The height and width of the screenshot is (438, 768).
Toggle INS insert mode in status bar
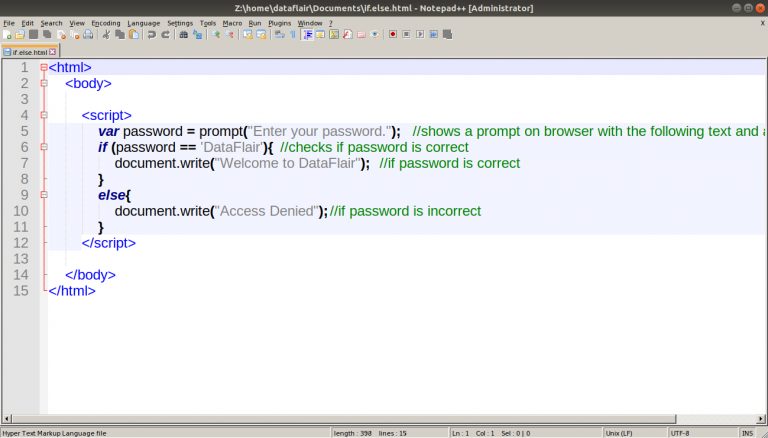point(747,433)
